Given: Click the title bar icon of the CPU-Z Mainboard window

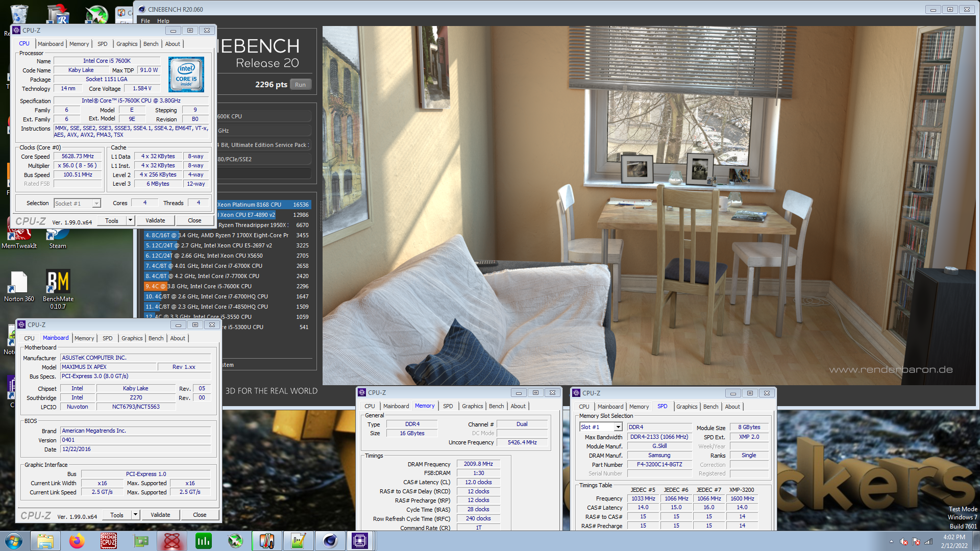Looking at the screenshot, I should pyautogui.click(x=21, y=324).
